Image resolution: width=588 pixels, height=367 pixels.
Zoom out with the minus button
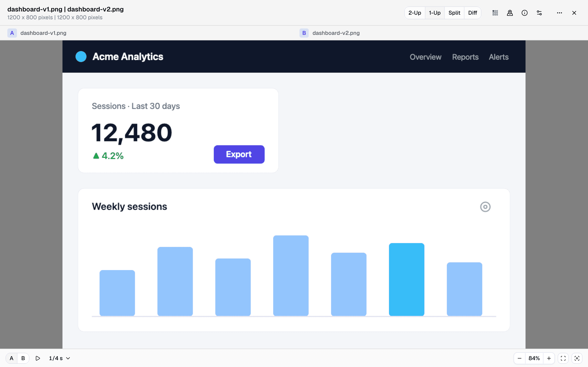coord(520,358)
